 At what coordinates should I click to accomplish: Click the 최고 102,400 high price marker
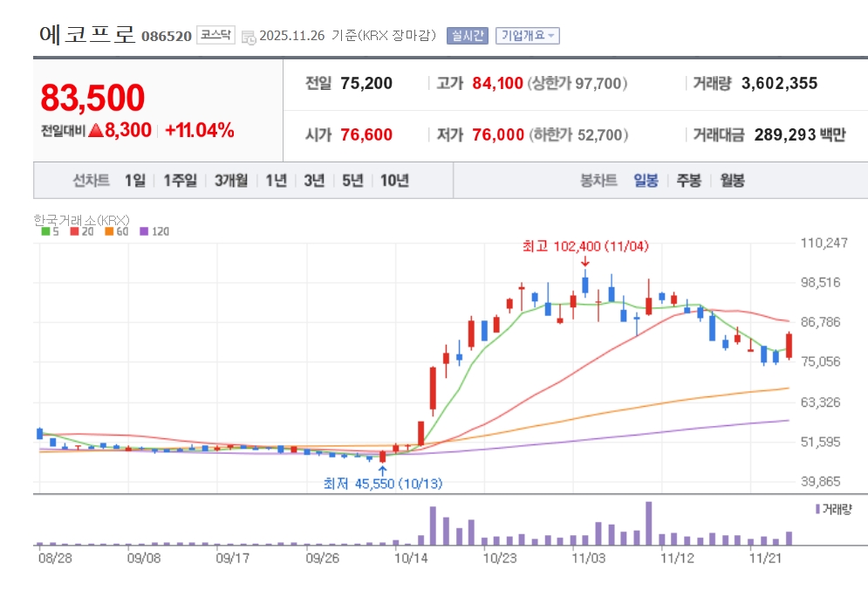pos(585,247)
